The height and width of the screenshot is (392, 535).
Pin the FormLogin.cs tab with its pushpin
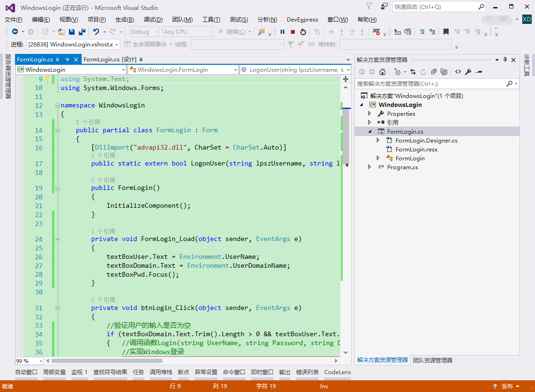tap(67, 59)
